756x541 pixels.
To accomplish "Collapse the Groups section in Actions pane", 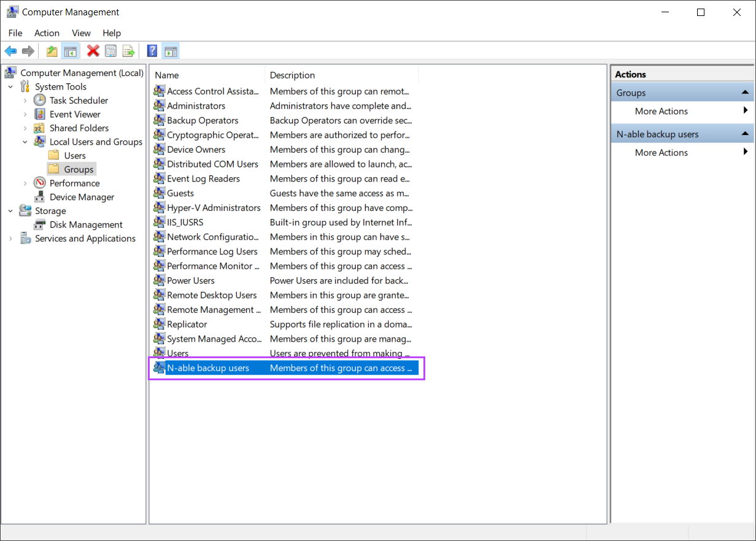I will click(745, 93).
